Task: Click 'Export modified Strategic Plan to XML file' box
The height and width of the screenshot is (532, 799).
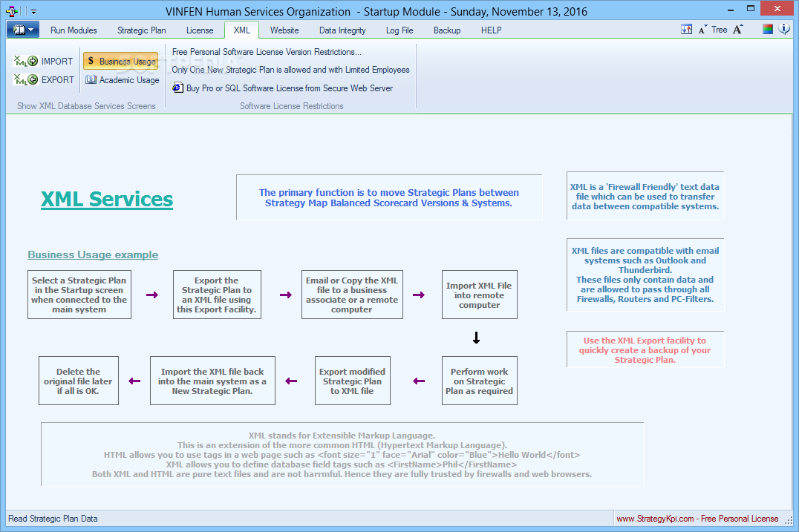Action: (352, 381)
